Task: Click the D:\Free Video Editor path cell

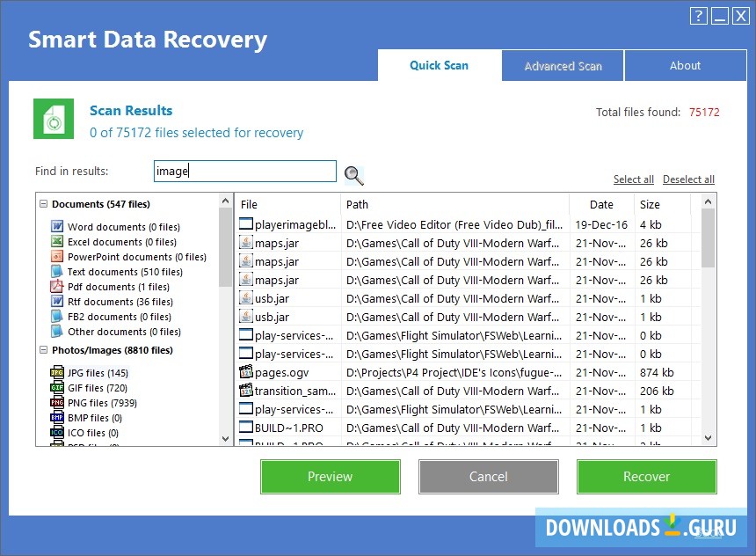Action: (454, 224)
